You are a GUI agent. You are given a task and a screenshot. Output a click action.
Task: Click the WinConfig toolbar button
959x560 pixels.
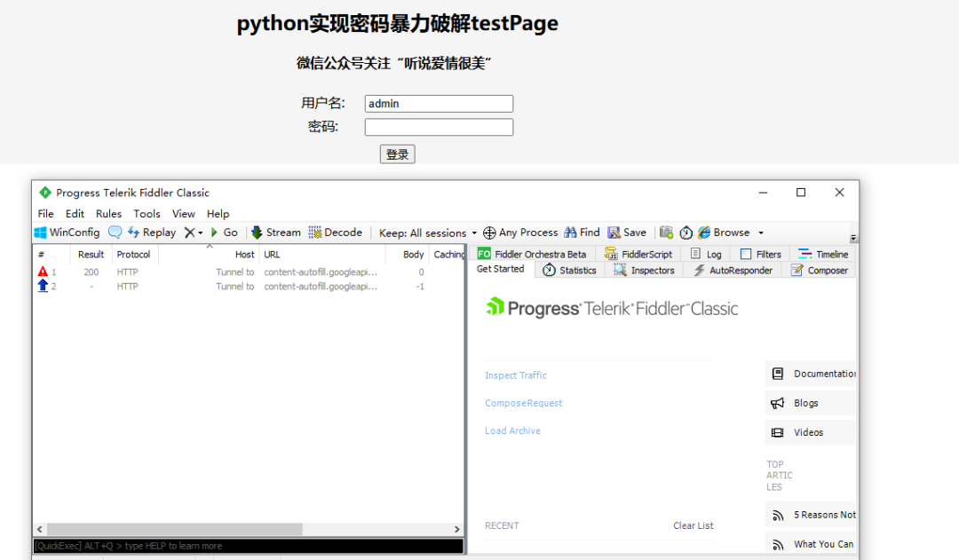tap(67, 233)
